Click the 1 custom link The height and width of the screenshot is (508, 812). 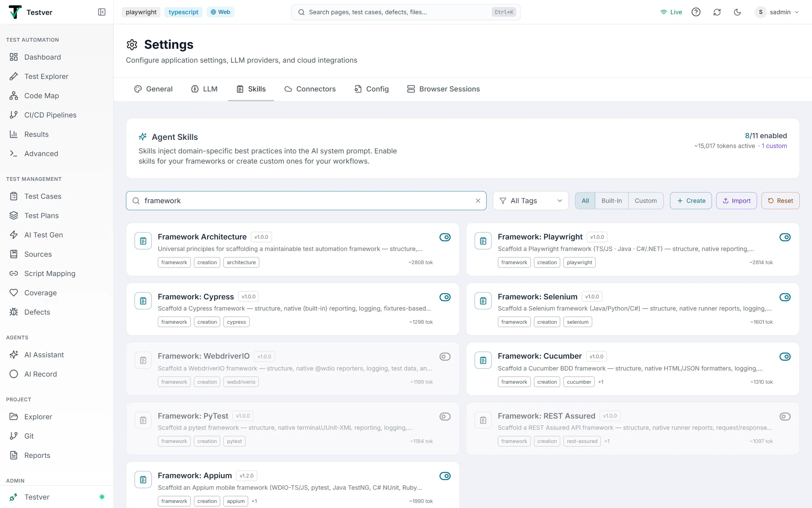pyautogui.click(x=774, y=146)
